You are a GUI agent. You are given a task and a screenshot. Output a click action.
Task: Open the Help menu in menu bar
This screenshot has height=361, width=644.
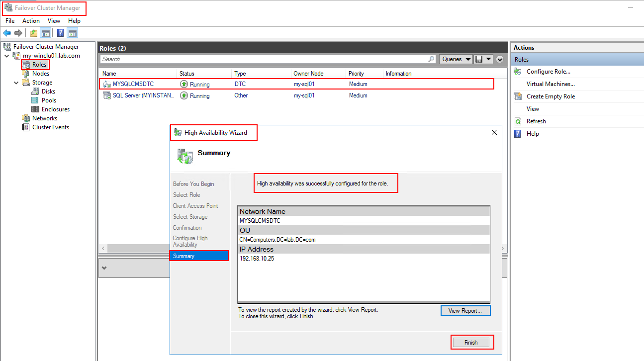tap(74, 21)
